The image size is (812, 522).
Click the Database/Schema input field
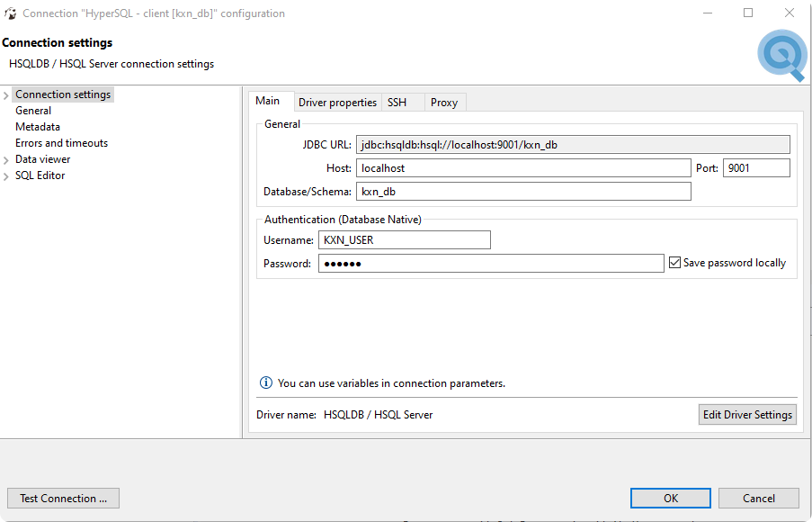(x=523, y=192)
